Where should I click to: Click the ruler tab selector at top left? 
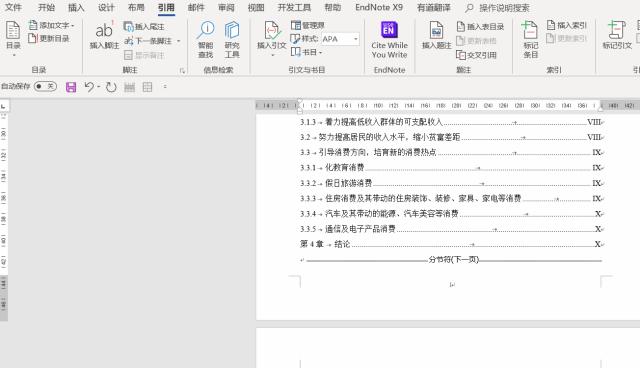pos(4,106)
